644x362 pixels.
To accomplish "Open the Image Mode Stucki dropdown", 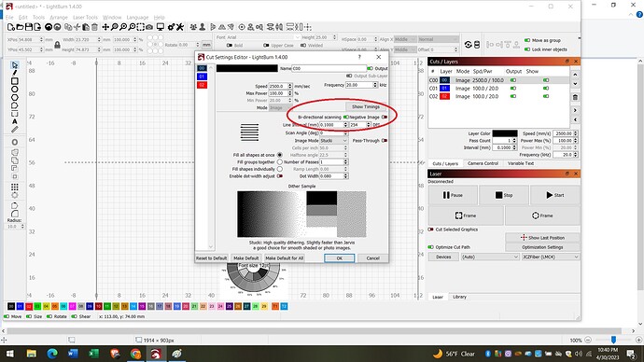I will coord(333,140).
